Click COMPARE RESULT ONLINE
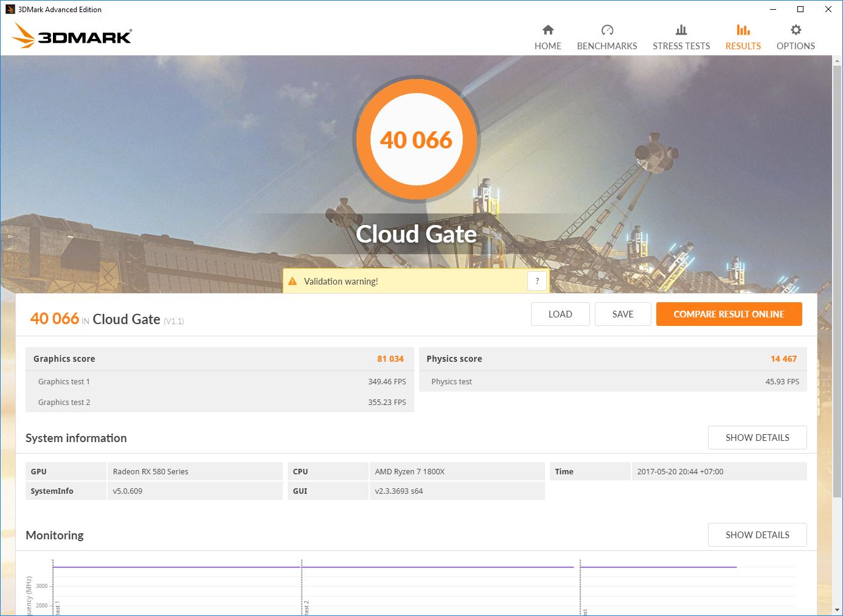Screen dimensions: 843x616 [729, 314]
